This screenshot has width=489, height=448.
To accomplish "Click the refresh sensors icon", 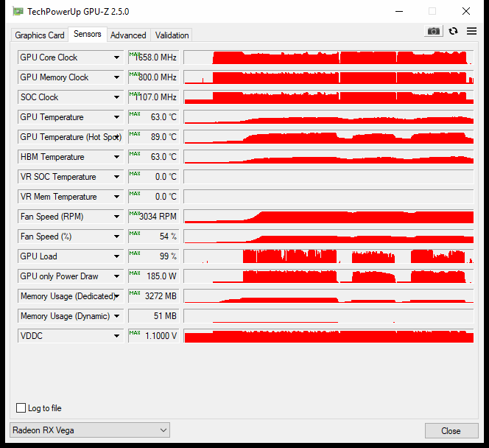I will 453,31.
